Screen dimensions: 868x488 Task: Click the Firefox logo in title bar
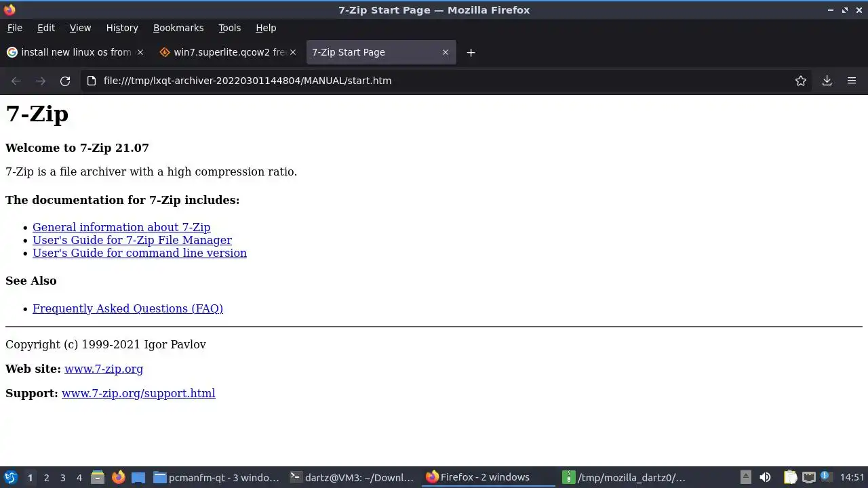coord(9,9)
